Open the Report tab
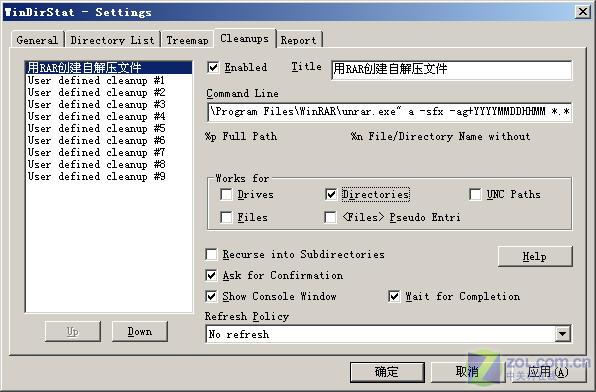 (x=299, y=40)
